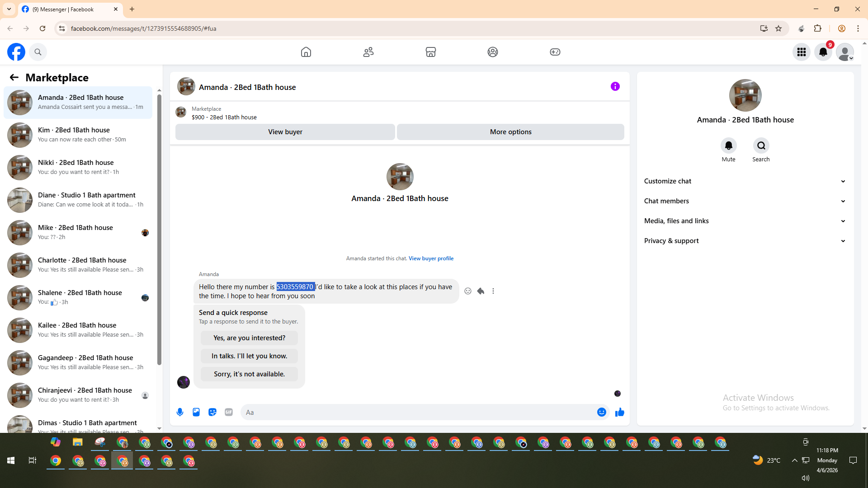This screenshot has width=868, height=488.
Task: Open more options for Amanda's message
Action: pyautogui.click(x=493, y=291)
